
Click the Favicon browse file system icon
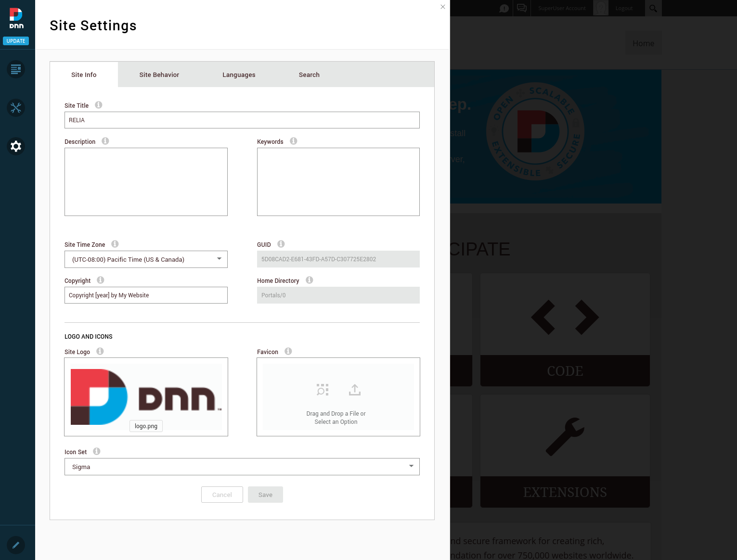(x=323, y=390)
